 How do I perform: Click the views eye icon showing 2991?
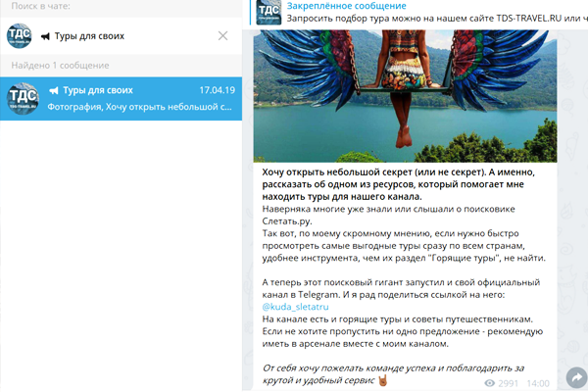coord(489,383)
